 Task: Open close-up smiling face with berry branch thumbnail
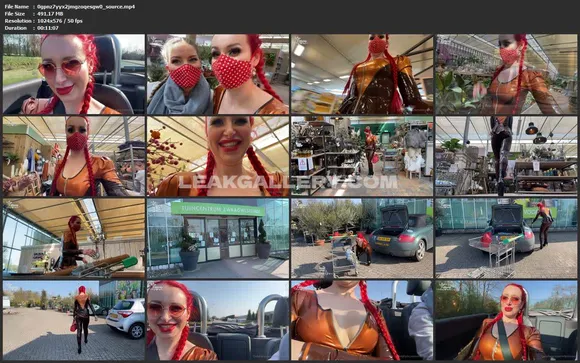[218, 156]
